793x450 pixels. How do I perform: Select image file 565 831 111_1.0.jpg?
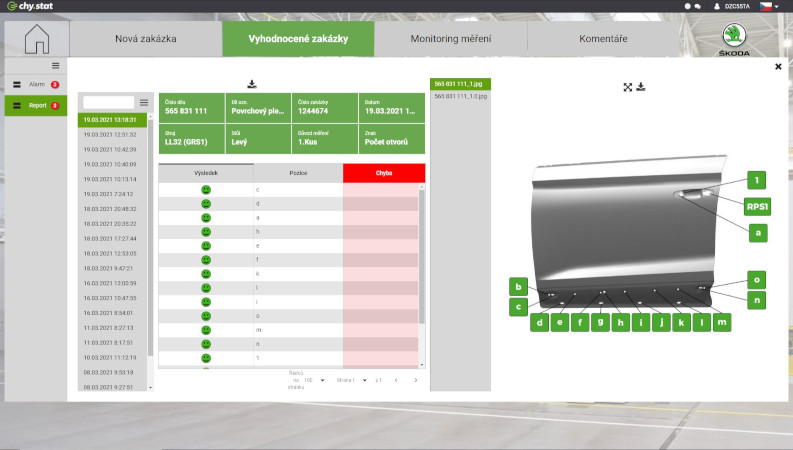pyautogui.click(x=460, y=96)
